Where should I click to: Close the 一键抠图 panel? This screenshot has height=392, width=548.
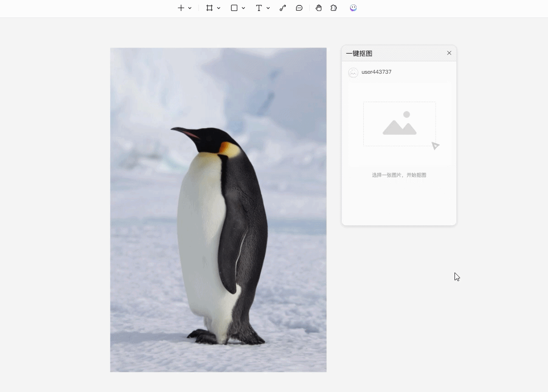click(449, 53)
